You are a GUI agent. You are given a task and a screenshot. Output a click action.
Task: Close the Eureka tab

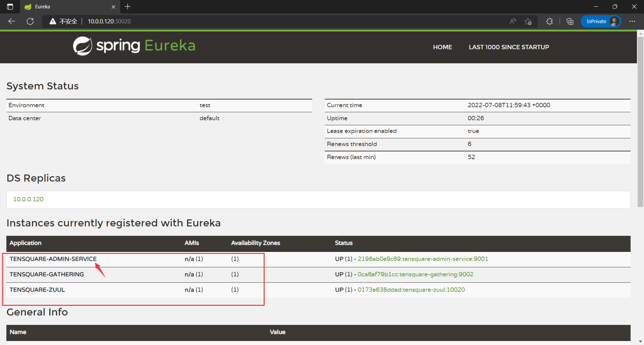pyautogui.click(x=113, y=7)
